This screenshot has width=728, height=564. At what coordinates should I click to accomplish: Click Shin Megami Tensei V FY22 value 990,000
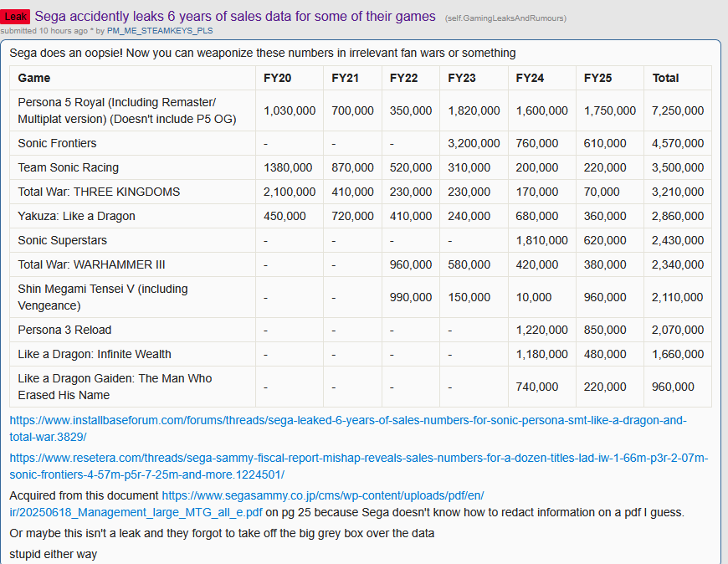(410, 297)
